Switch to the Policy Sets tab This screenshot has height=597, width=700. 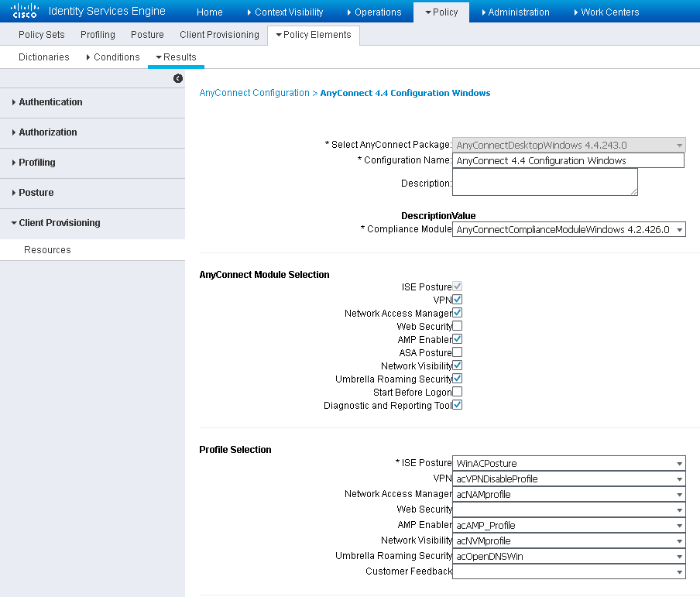41,35
